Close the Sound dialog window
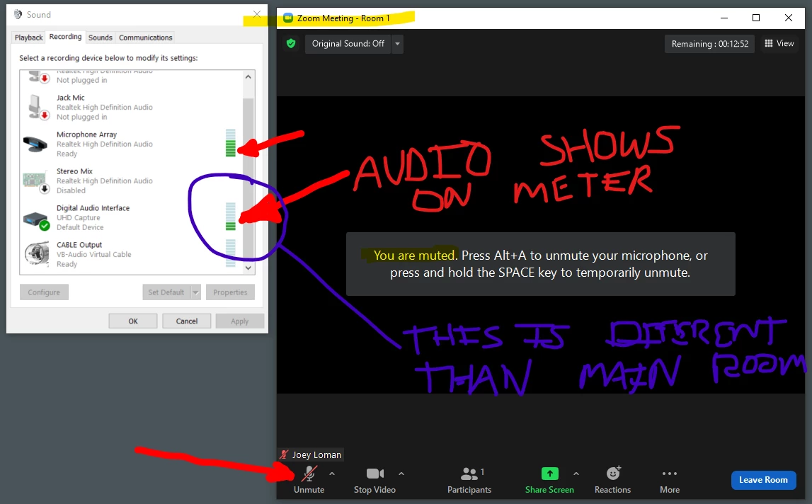 pyautogui.click(x=257, y=14)
